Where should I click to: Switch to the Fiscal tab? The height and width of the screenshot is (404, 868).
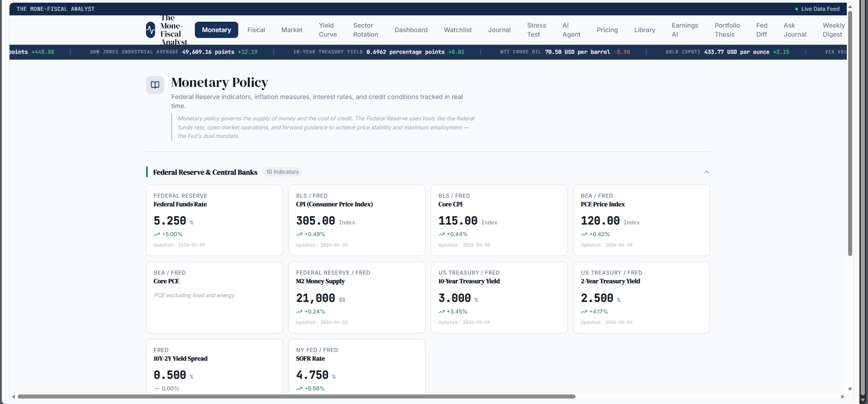256,30
